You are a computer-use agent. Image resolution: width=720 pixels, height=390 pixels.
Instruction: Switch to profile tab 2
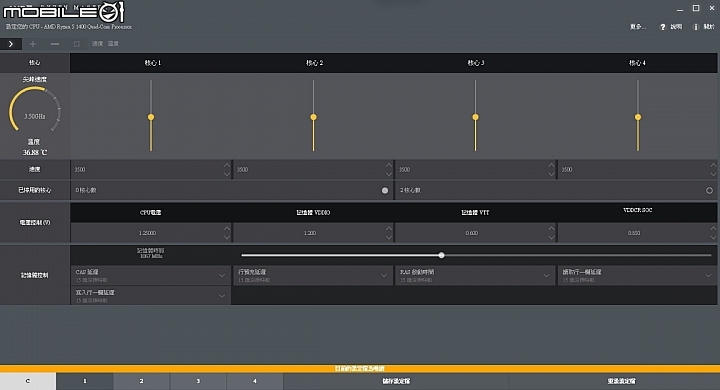(x=141, y=381)
